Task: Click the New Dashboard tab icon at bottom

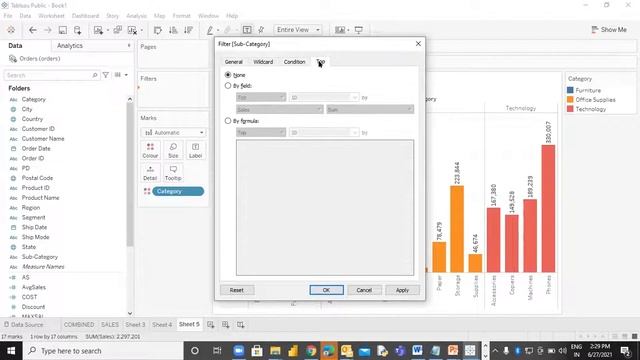Action: click(x=226, y=324)
